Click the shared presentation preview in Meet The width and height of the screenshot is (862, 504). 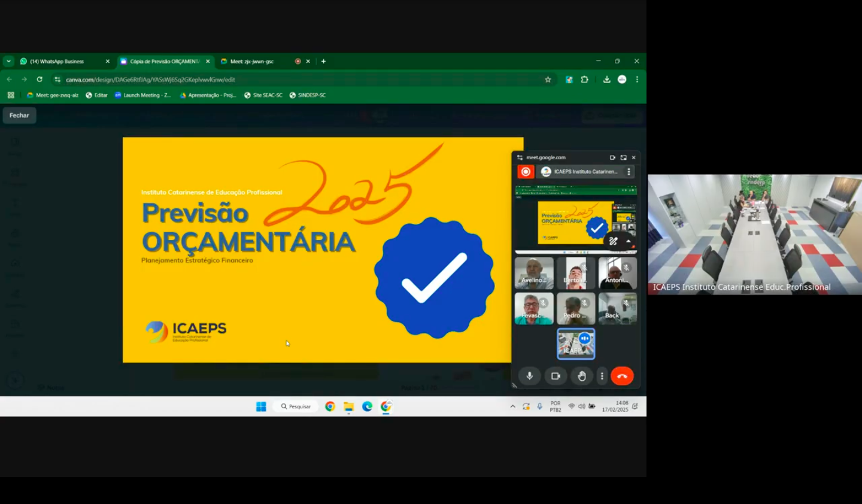tap(576, 220)
